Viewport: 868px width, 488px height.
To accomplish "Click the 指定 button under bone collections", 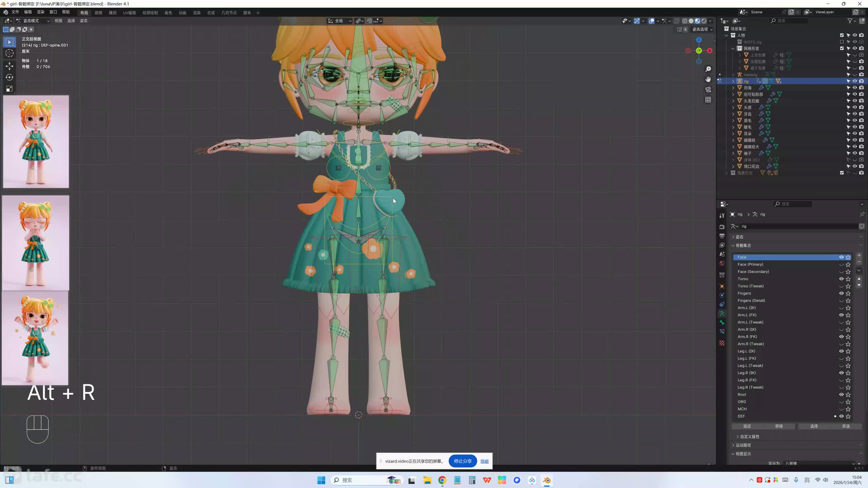I will coord(747,426).
